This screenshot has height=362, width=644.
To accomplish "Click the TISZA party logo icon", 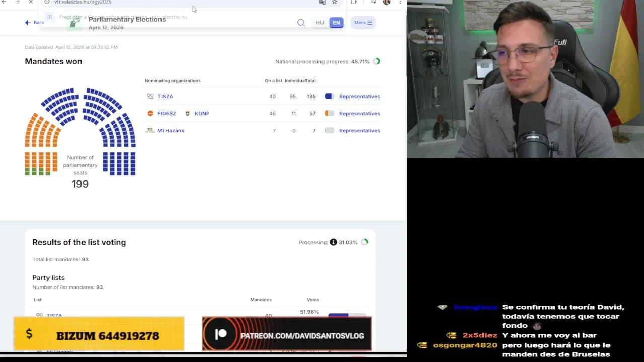I will pos(150,96).
